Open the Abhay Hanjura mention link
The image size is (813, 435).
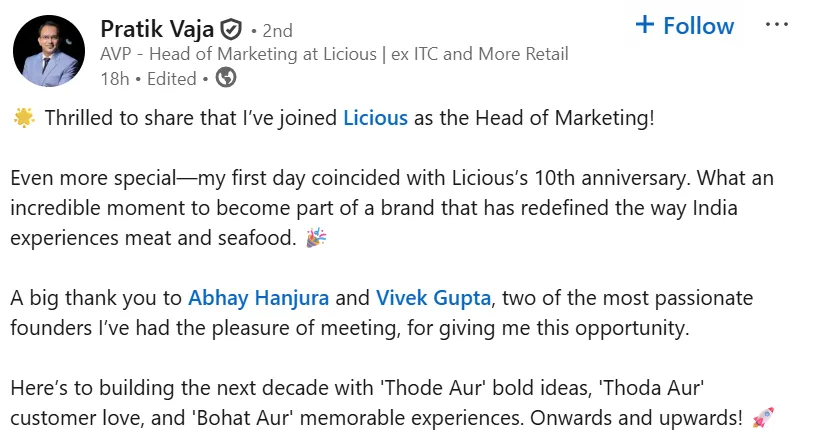click(x=258, y=298)
